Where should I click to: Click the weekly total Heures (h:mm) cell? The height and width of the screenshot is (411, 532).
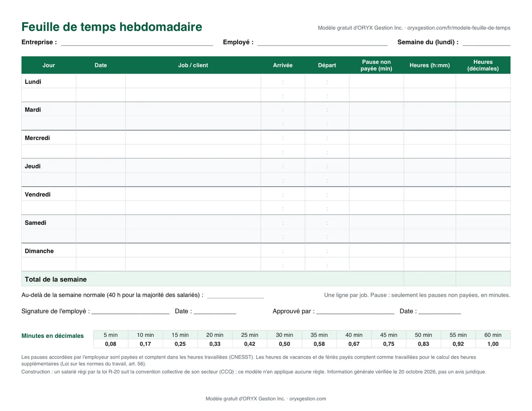click(x=430, y=279)
